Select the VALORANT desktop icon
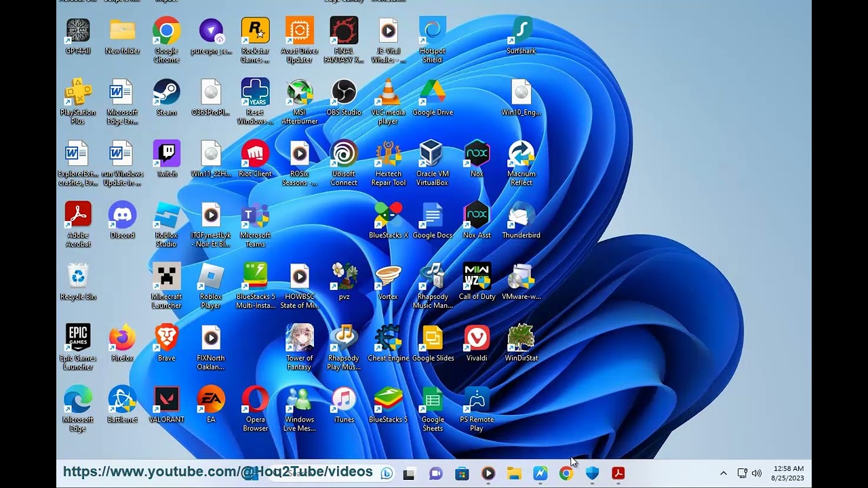The image size is (868, 488). point(167,399)
